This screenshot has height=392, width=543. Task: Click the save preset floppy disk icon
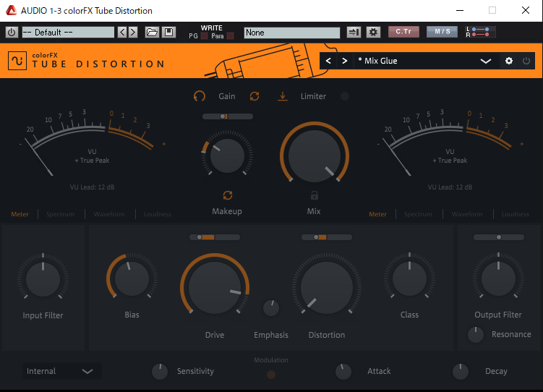168,33
